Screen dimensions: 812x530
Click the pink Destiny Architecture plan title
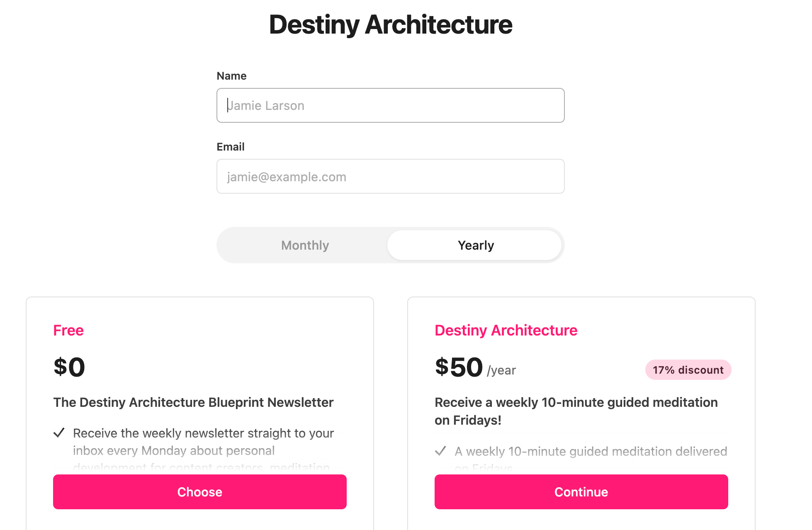click(x=506, y=330)
